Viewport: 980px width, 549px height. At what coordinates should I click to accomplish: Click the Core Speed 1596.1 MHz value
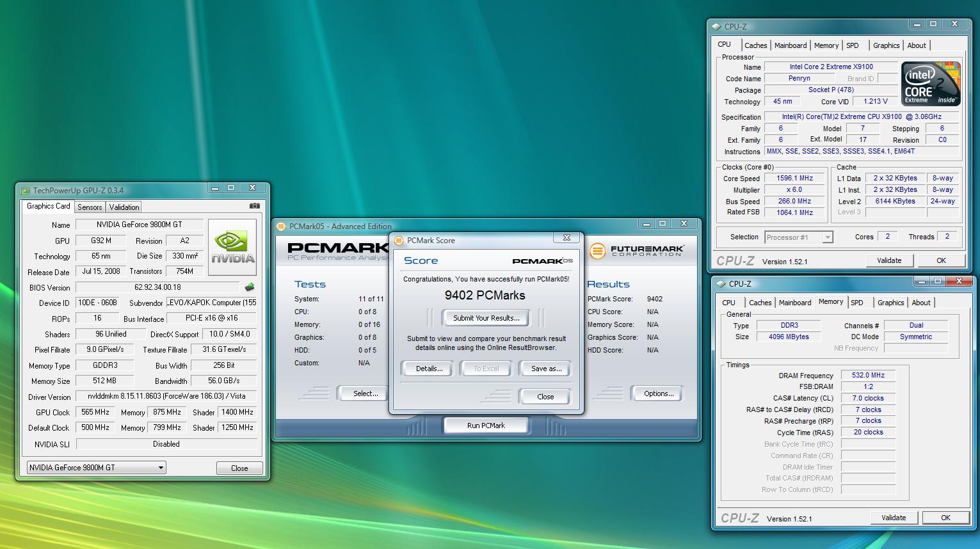794,179
